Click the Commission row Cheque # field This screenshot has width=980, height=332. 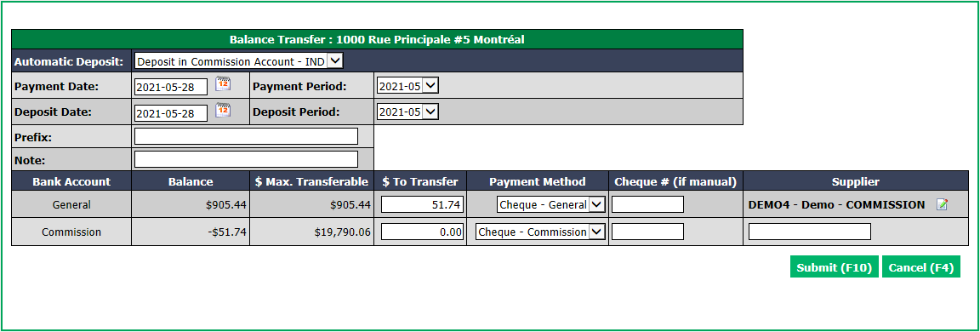(647, 232)
